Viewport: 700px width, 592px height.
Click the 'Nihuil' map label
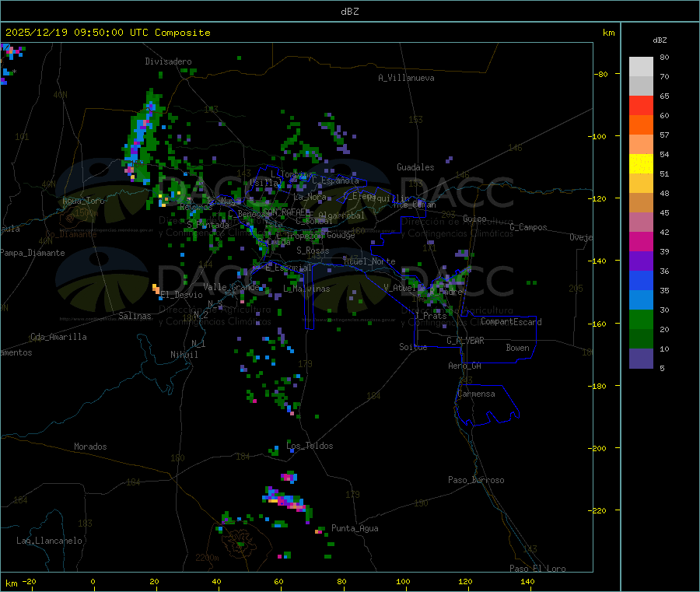(x=184, y=355)
